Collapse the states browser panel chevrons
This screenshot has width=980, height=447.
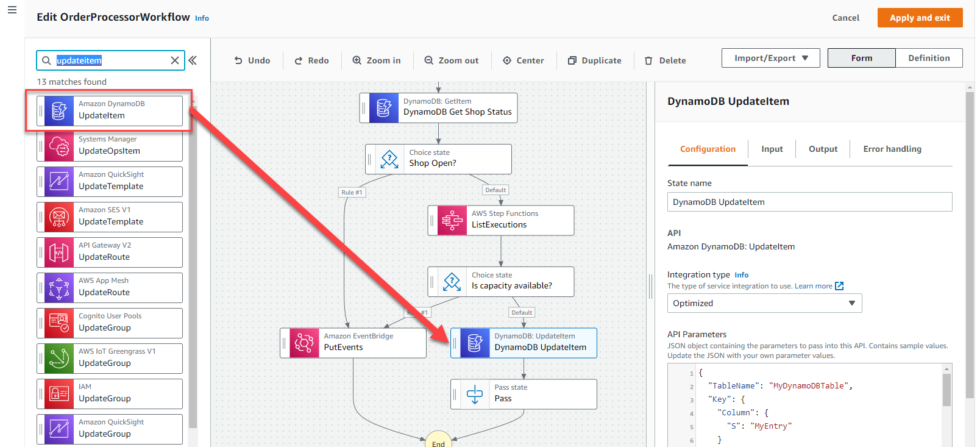tap(193, 60)
